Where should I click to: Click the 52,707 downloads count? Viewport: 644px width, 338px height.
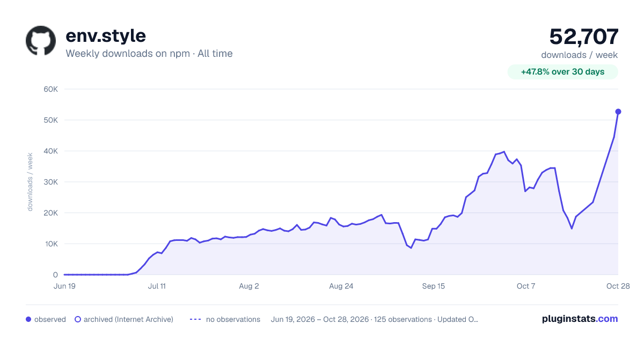tap(584, 36)
